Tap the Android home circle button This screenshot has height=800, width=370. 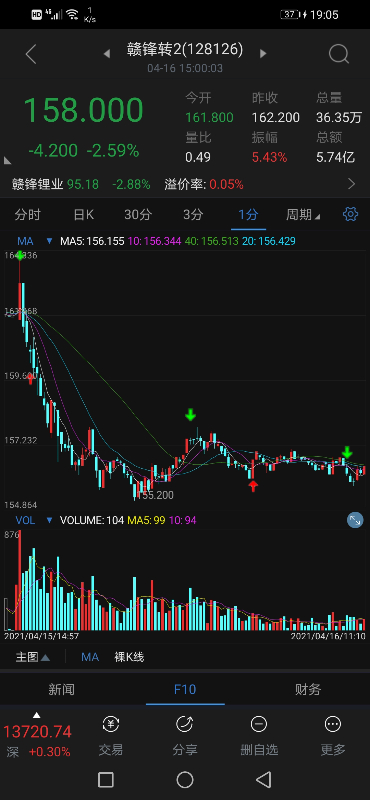pos(185,780)
